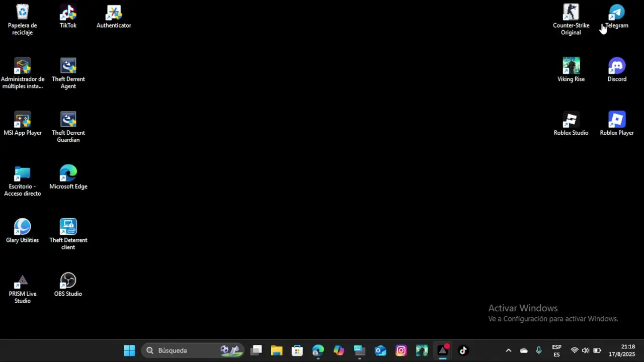
Task: Open Edge browser from the taskbar
Action: pyautogui.click(x=318, y=350)
